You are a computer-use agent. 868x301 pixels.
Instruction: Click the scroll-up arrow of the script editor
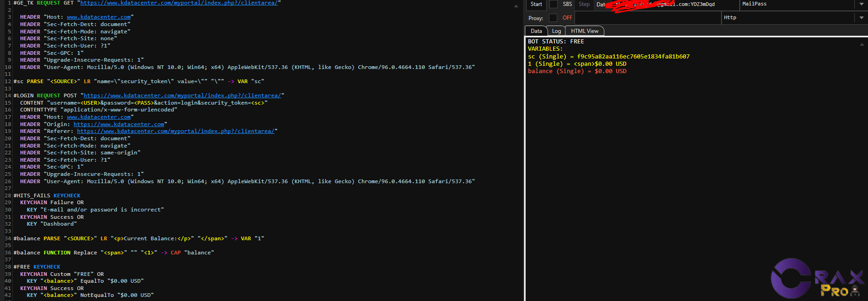coord(516,6)
